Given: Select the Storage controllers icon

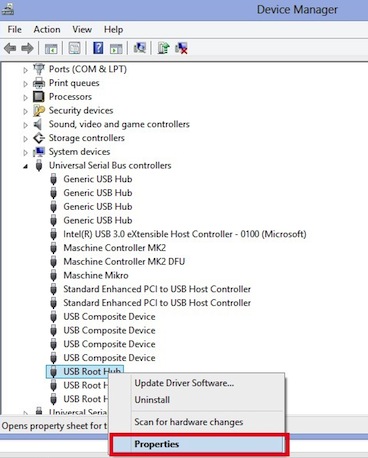Looking at the screenshot, I should point(39,138).
